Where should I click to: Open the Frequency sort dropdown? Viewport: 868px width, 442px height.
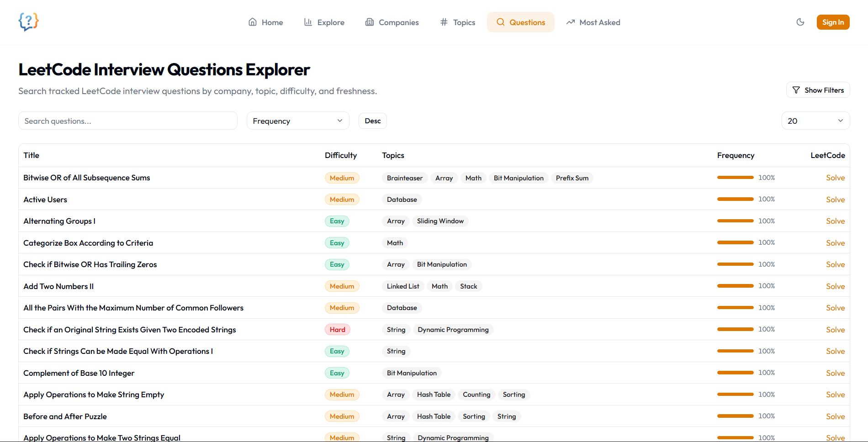pyautogui.click(x=298, y=121)
